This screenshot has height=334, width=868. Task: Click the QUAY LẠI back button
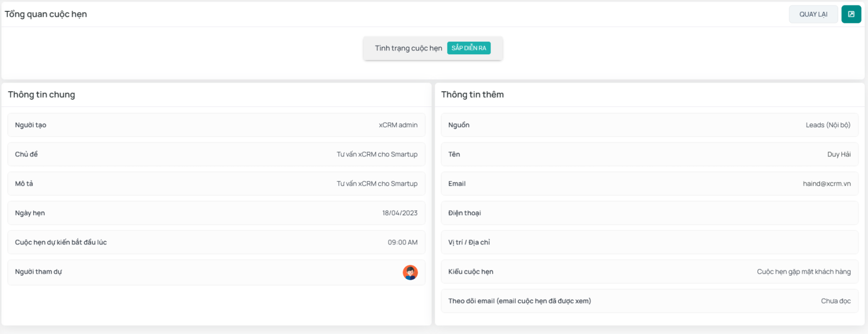pos(813,14)
